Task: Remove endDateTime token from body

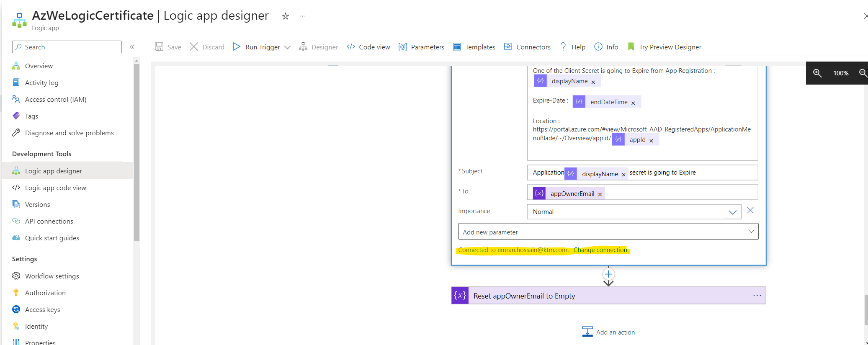Action: (633, 103)
